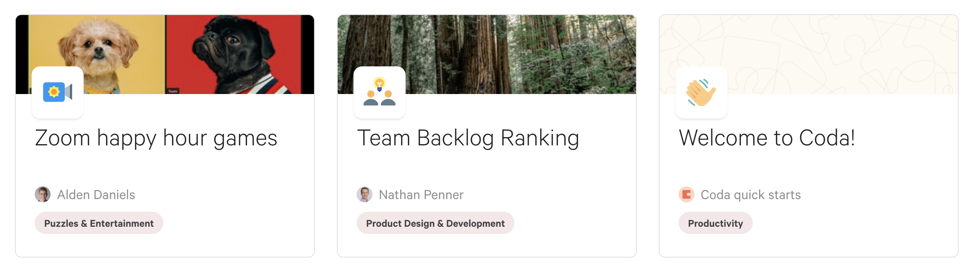Open the Team Backlog Ranking title
This screenshot has height=271, width=980.
point(468,138)
